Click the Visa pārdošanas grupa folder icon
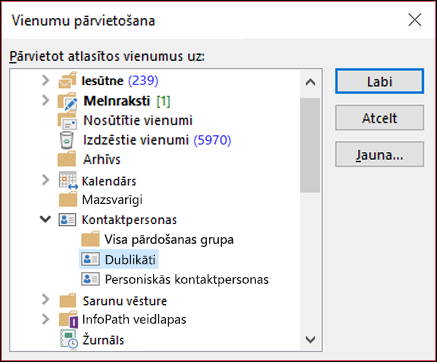 tap(90, 239)
